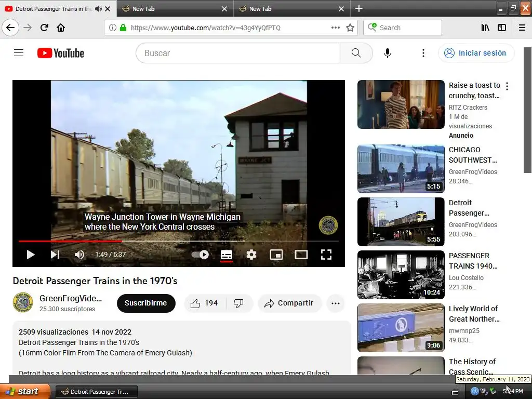Select the Detroit Passenger Trains tab
Screen dimensions: 532x399
pos(54,9)
